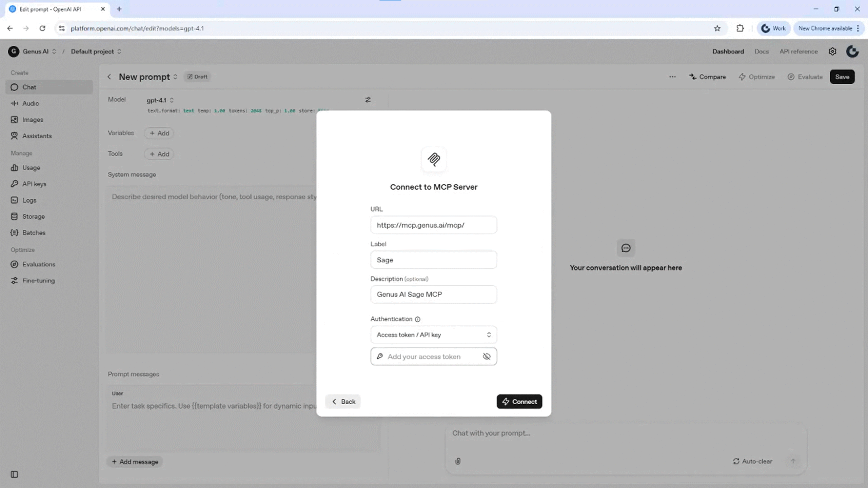868x488 pixels.
Task: Open the Docs tab
Action: (762, 52)
